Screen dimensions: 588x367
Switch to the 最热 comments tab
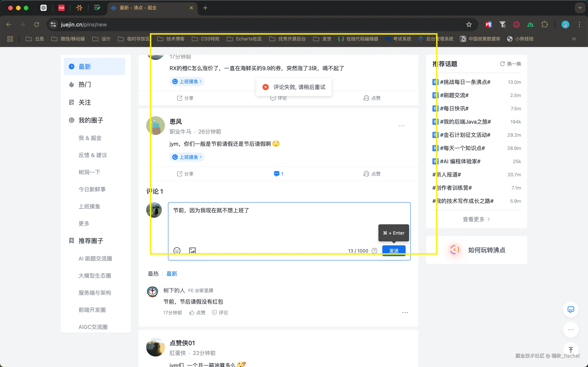pos(153,274)
